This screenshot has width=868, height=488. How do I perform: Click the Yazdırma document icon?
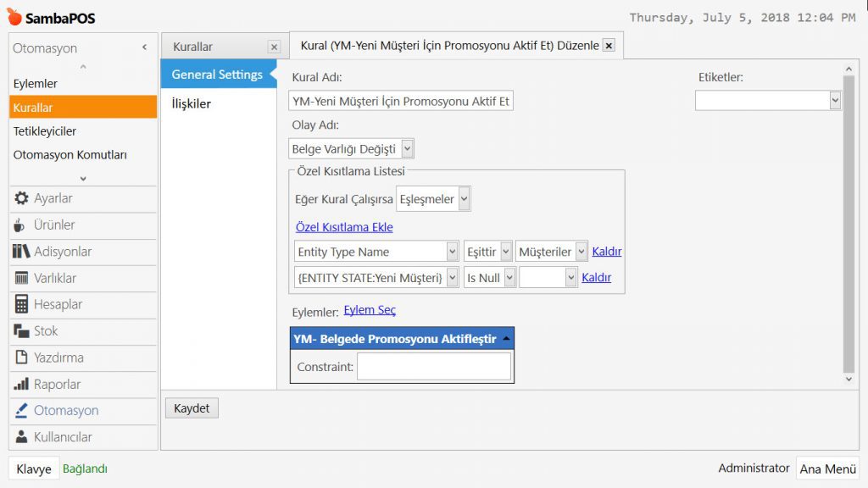click(x=21, y=358)
